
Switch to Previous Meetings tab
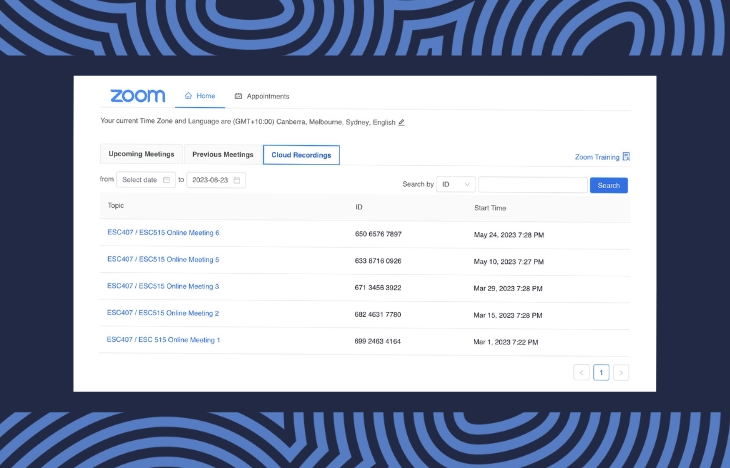click(223, 155)
